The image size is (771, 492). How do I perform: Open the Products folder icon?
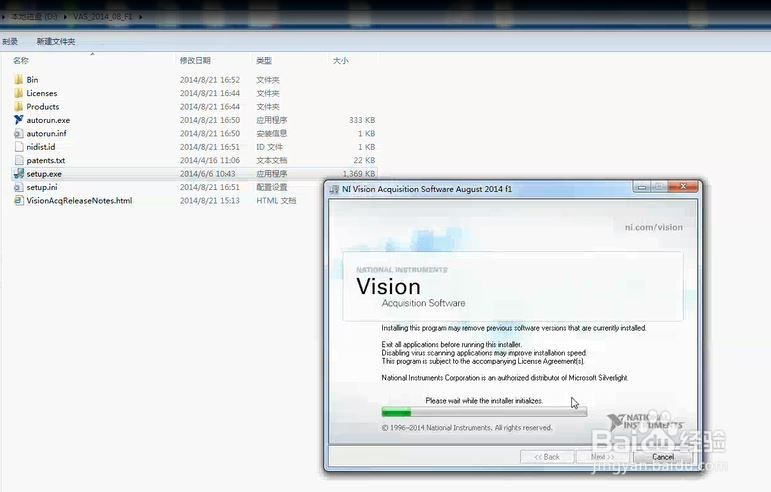pyautogui.click(x=19, y=106)
